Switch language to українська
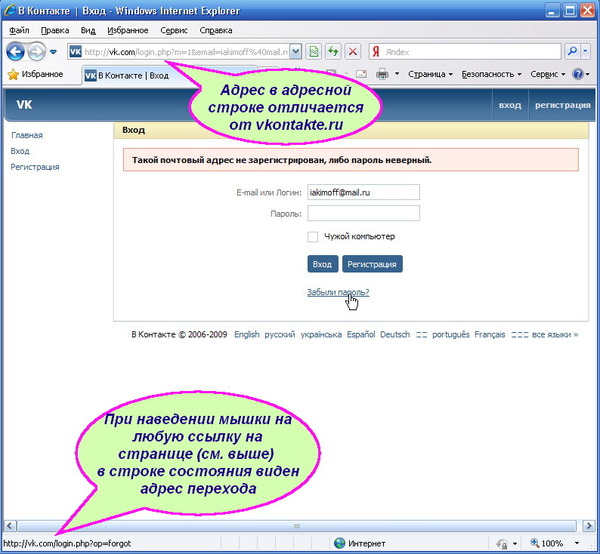The width and height of the screenshot is (600, 554). click(321, 334)
